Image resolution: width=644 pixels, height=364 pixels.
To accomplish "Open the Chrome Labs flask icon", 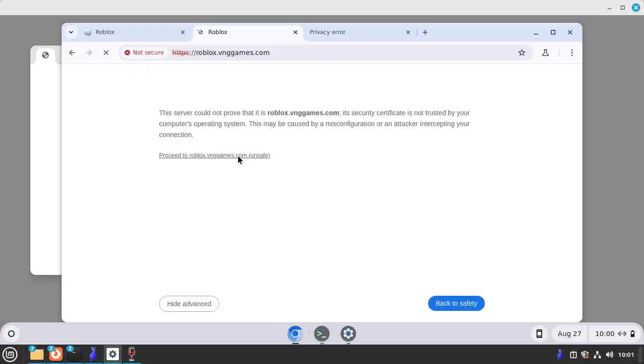I will tap(546, 53).
